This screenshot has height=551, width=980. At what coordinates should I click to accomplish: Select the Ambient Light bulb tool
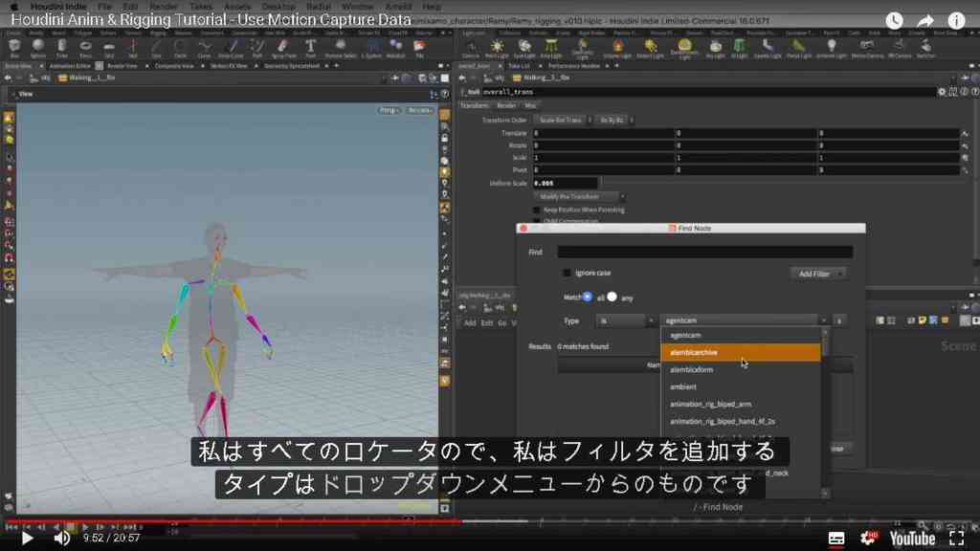point(831,48)
